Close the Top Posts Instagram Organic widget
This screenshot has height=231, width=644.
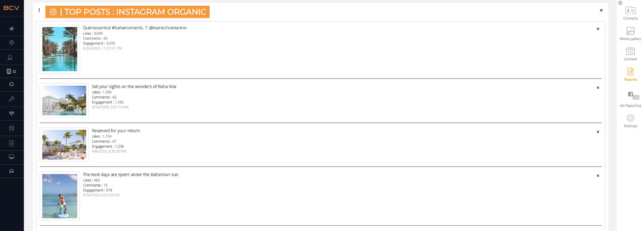(x=601, y=10)
